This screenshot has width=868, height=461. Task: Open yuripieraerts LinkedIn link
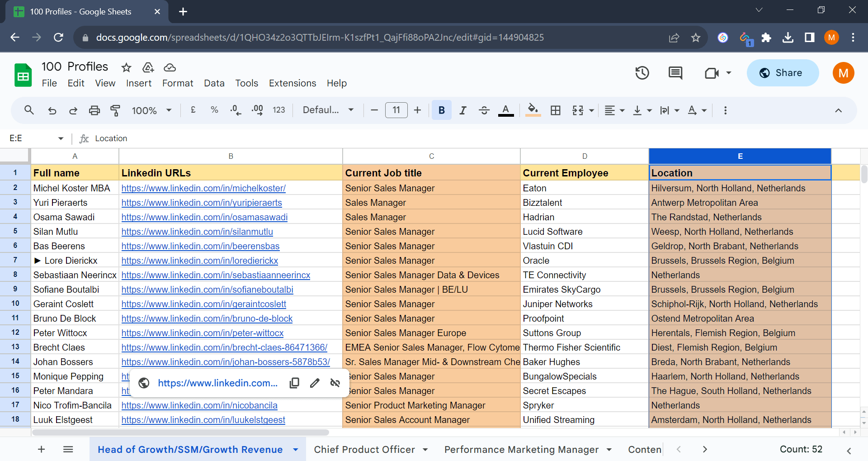(202, 203)
